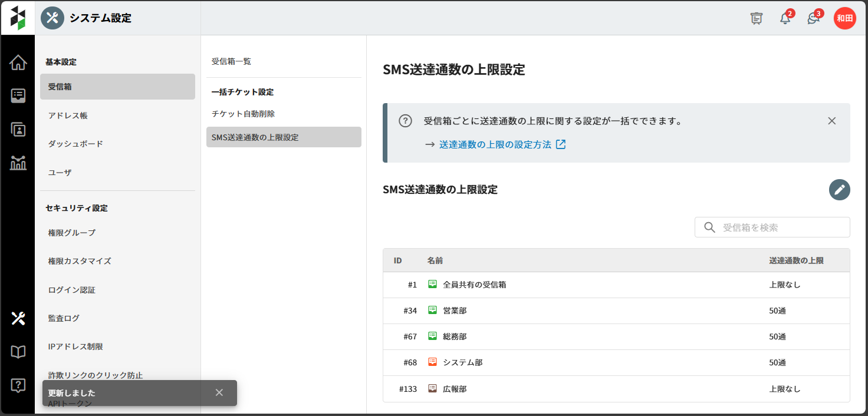Open the chat messages icon with badge
This screenshot has width=868, height=416.
tap(813, 18)
